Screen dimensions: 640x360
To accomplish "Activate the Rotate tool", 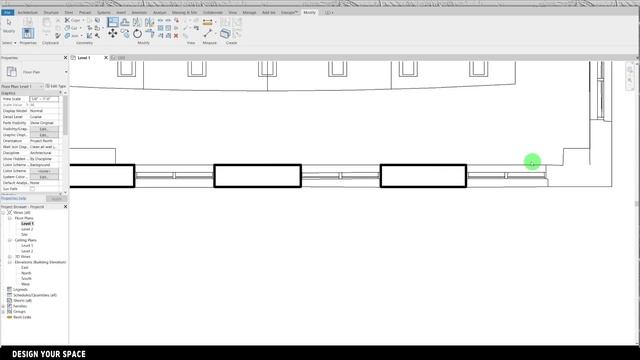I will tap(138, 34).
